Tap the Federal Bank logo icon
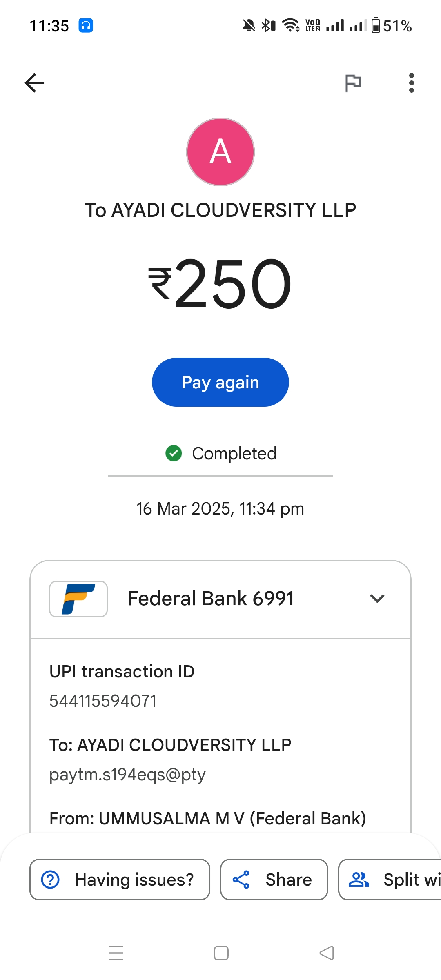This screenshot has height=980, width=441. (x=78, y=599)
